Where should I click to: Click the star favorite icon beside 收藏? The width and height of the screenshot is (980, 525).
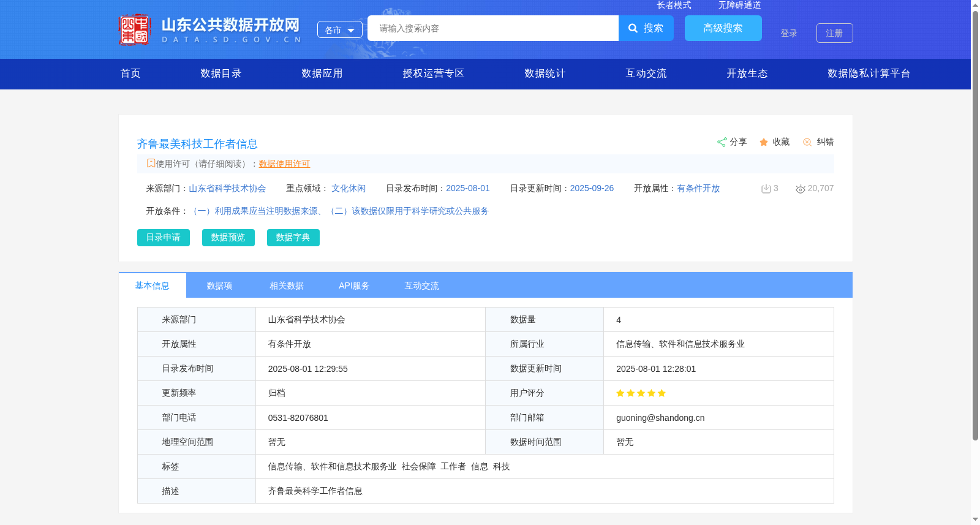click(x=764, y=142)
